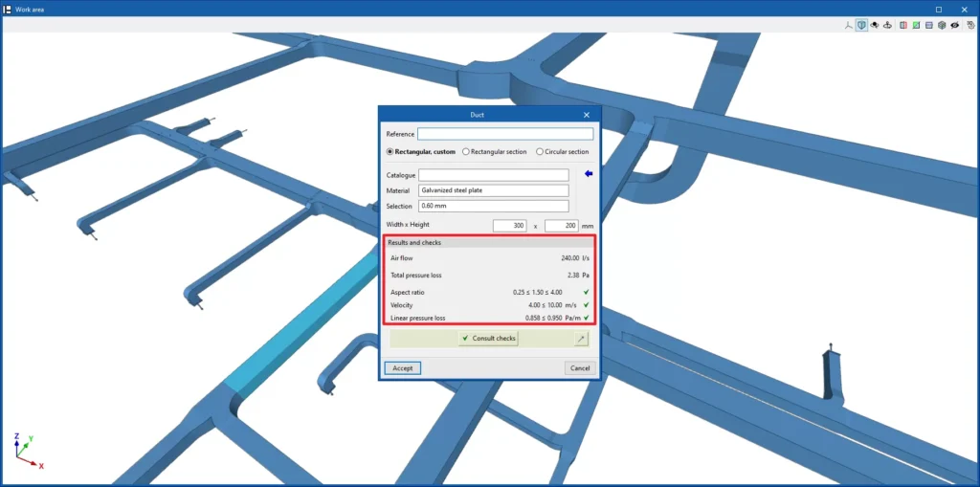Close the Duct dialog with X
This screenshot has height=487, width=980.
pyautogui.click(x=587, y=114)
